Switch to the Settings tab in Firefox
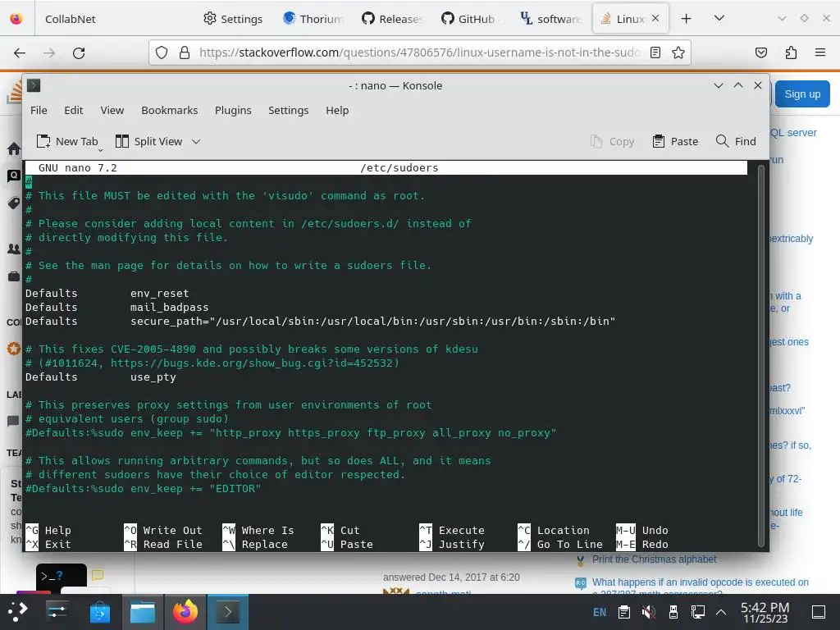The image size is (840, 630). click(233, 19)
